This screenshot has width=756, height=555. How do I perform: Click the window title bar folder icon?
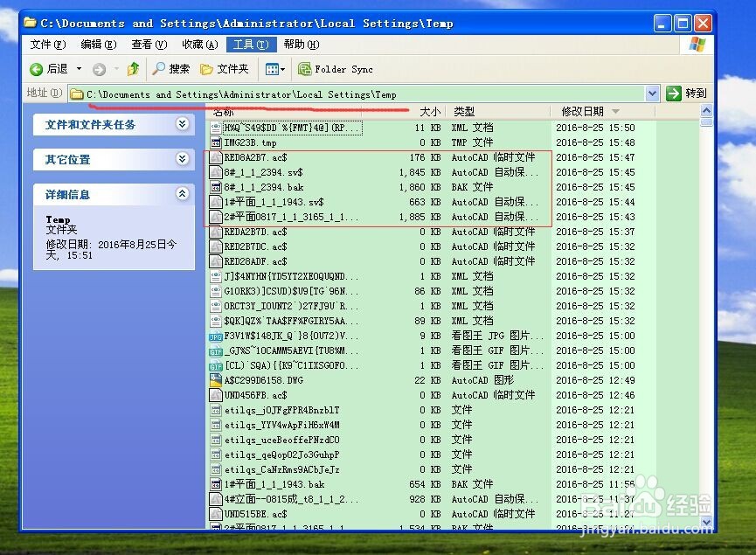click(x=30, y=23)
